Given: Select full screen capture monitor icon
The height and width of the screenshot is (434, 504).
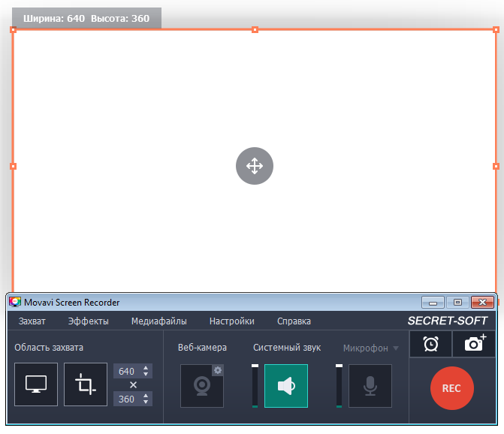Looking at the screenshot, I should pyautogui.click(x=36, y=384).
